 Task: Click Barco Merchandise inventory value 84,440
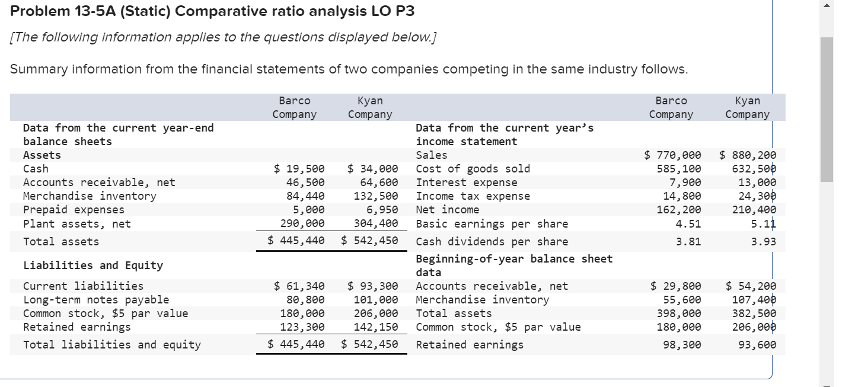coord(305,196)
